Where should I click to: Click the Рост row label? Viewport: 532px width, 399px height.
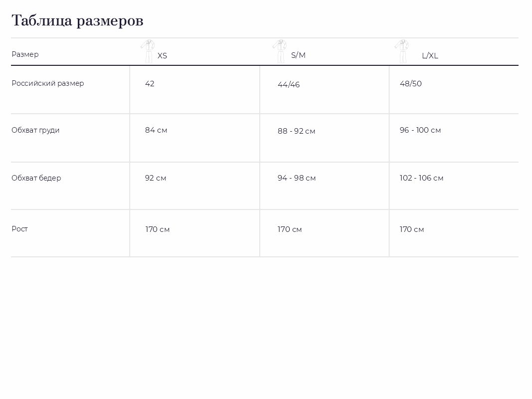click(x=19, y=229)
